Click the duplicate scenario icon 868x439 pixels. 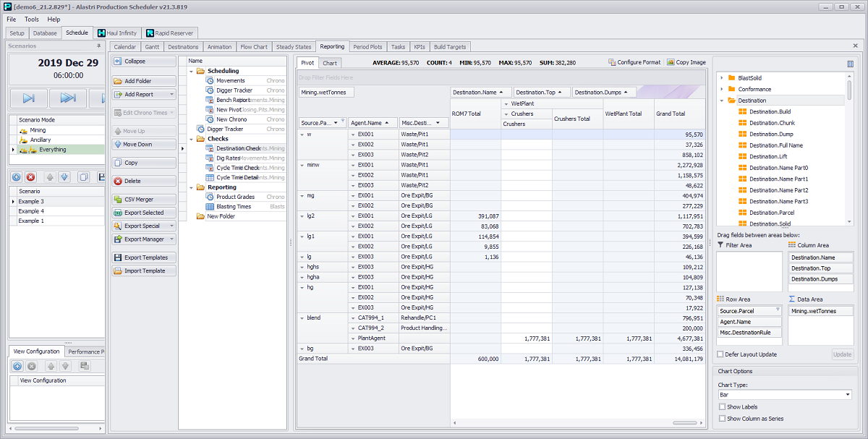coord(83,177)
